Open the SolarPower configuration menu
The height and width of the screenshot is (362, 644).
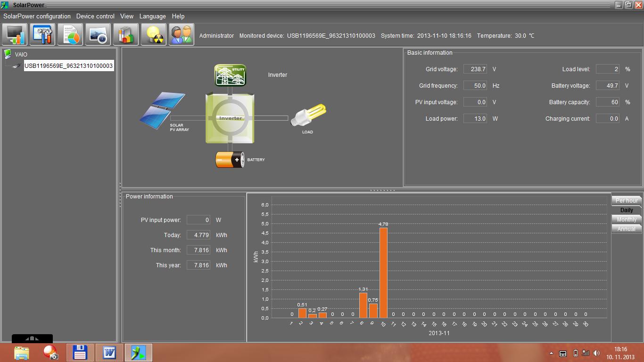(37, 16)
